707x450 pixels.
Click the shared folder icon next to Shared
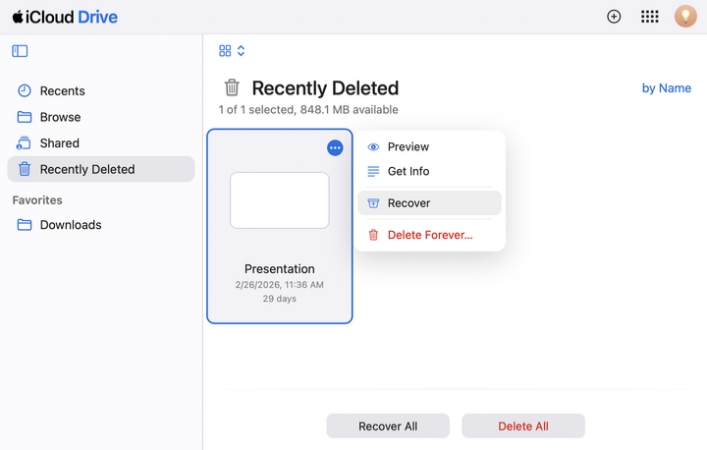tap(23, 143)
